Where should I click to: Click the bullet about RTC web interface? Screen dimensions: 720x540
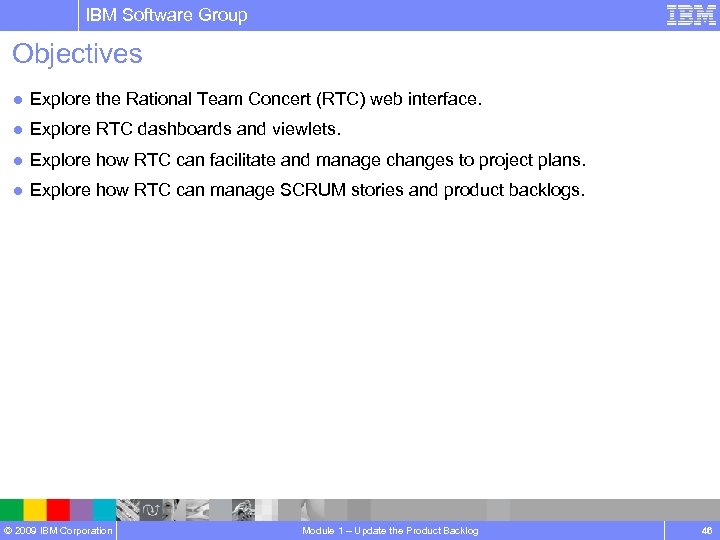pos(256,99)
